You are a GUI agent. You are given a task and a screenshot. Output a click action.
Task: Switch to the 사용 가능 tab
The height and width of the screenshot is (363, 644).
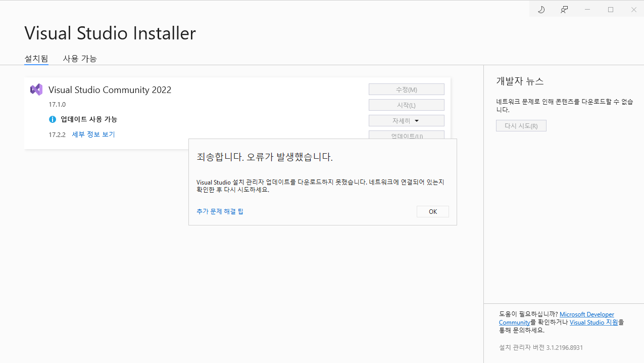(80, 59)
